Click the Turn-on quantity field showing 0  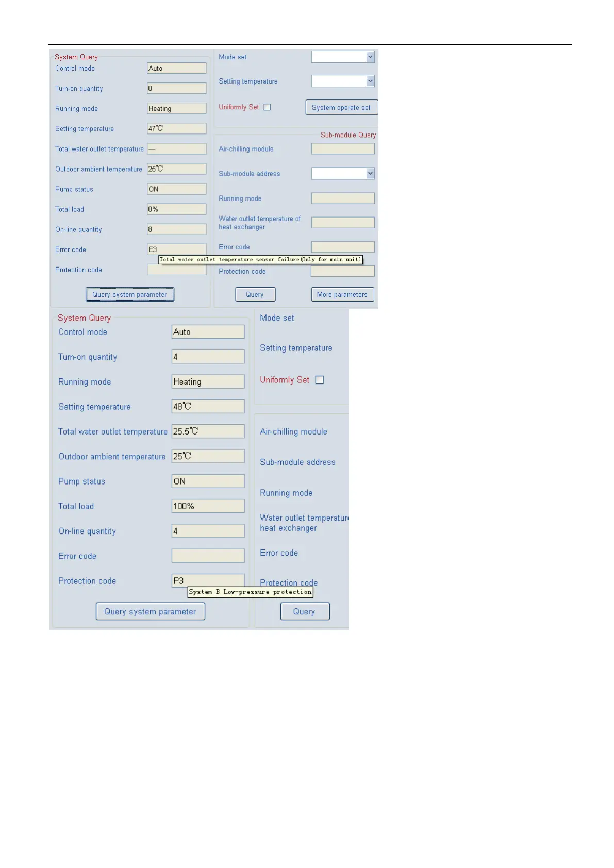tap(176, 88)
